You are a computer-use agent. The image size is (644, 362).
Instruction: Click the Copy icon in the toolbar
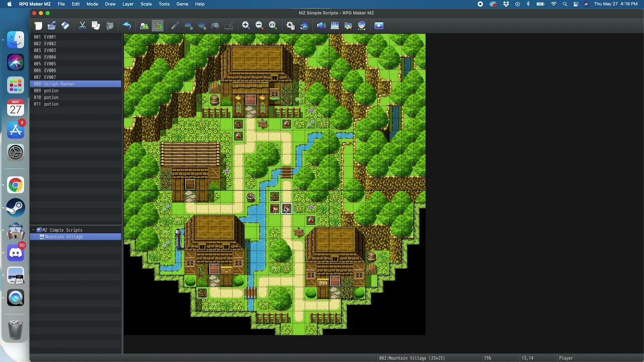click(x=96, y=26)
